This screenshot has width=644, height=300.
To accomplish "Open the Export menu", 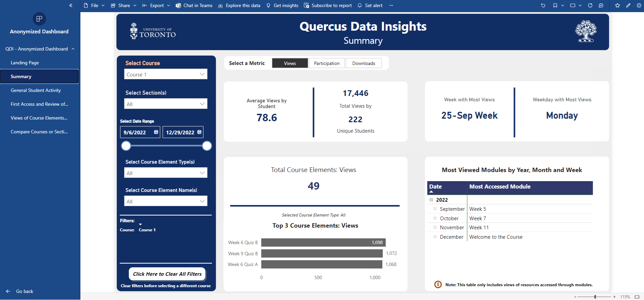I will (x=156, y=5).
